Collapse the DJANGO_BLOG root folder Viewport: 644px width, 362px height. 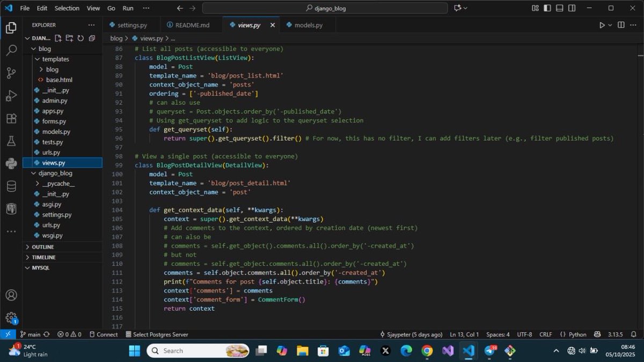[28, 38]
